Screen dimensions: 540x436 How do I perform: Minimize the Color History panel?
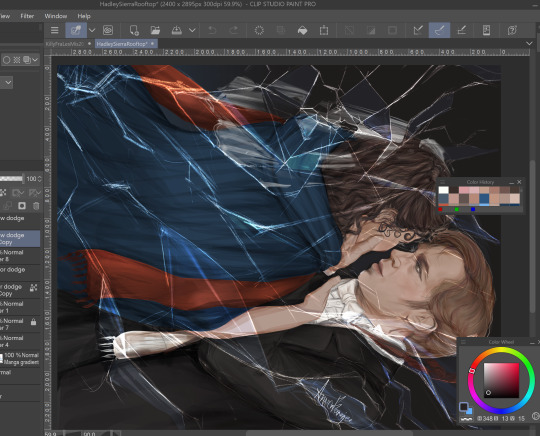tap(511, 182)
